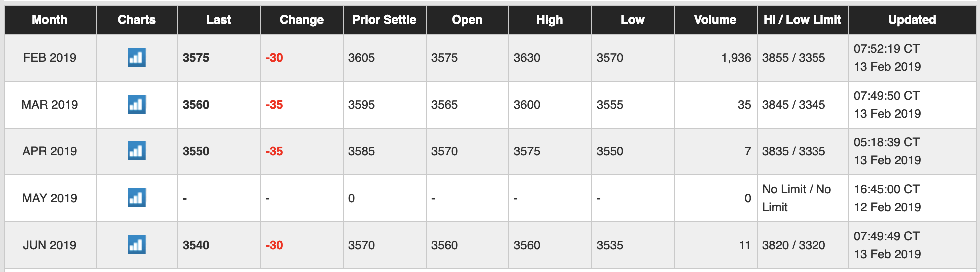Click the Hi / Low Limit header

803,20
